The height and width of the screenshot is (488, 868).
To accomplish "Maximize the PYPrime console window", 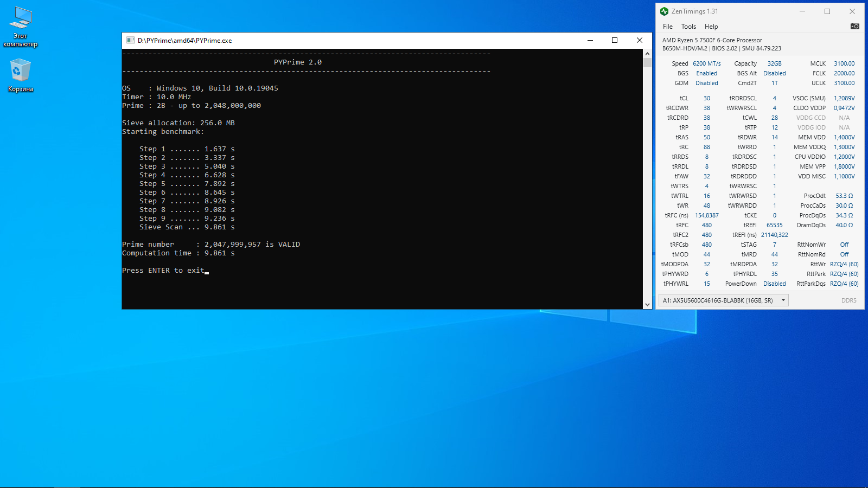I will click(615, 40).
